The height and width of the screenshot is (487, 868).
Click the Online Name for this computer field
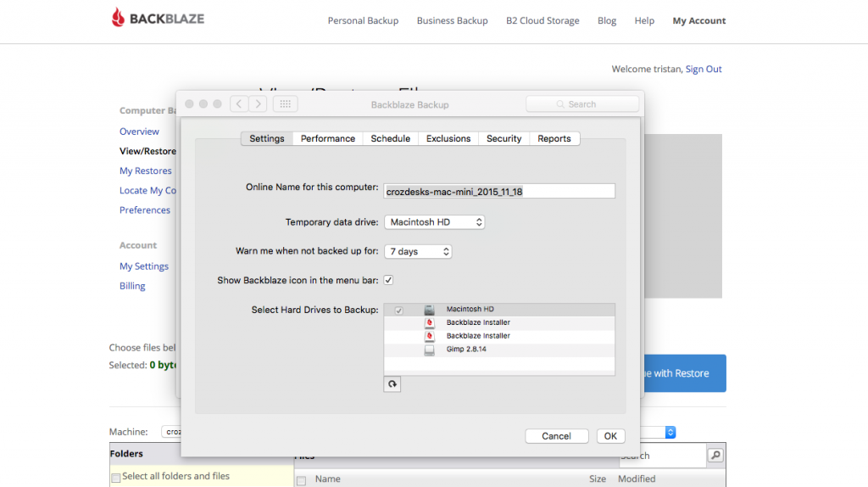click(x=499, y=191)
